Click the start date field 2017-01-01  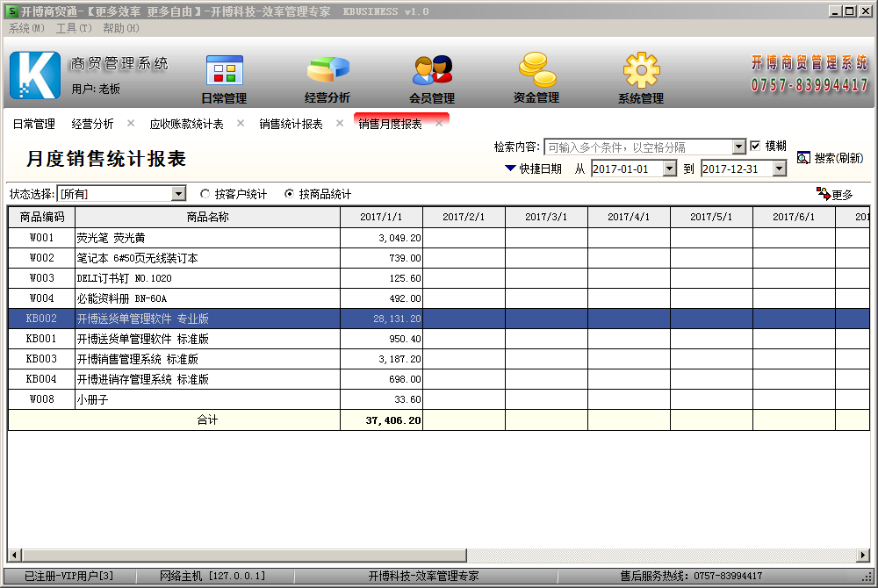[627, 169]
